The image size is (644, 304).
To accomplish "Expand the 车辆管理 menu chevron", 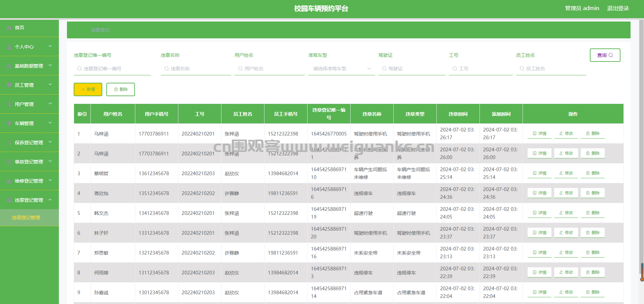I will 50,123.
